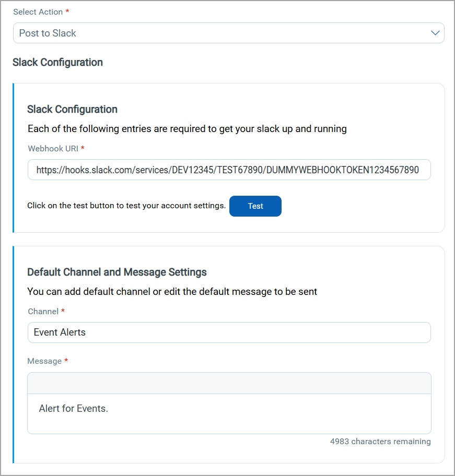The image size is (455, 476).
Task: Click the 'Message' field label
Action: [x=45, y=361]
